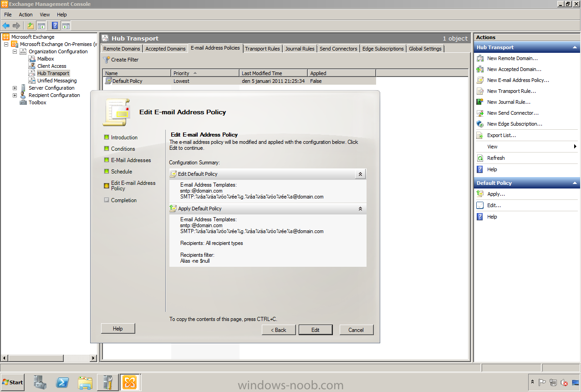
Task: Click the Create Filter funnel icon
Action: tap(106, 60)
